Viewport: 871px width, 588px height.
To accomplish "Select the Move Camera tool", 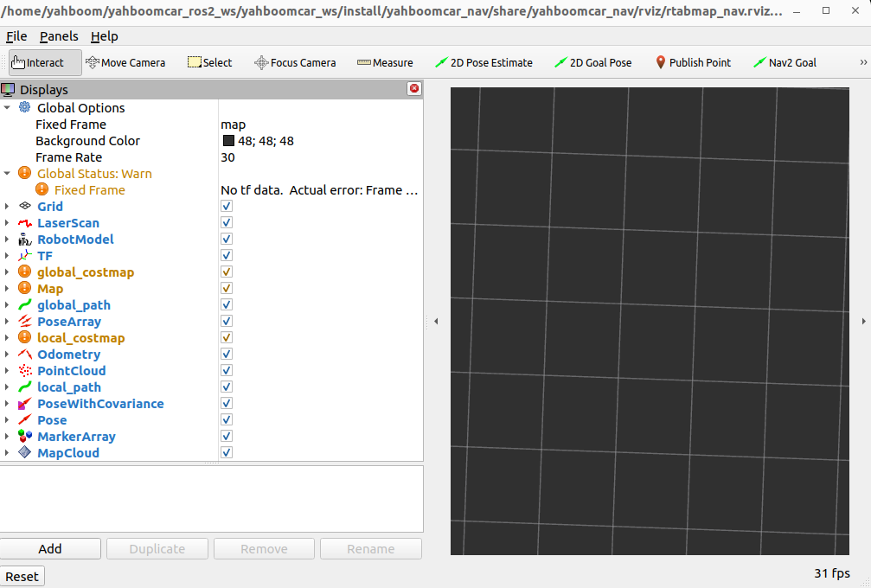I will pyautogui.click(x=125, y=62).
